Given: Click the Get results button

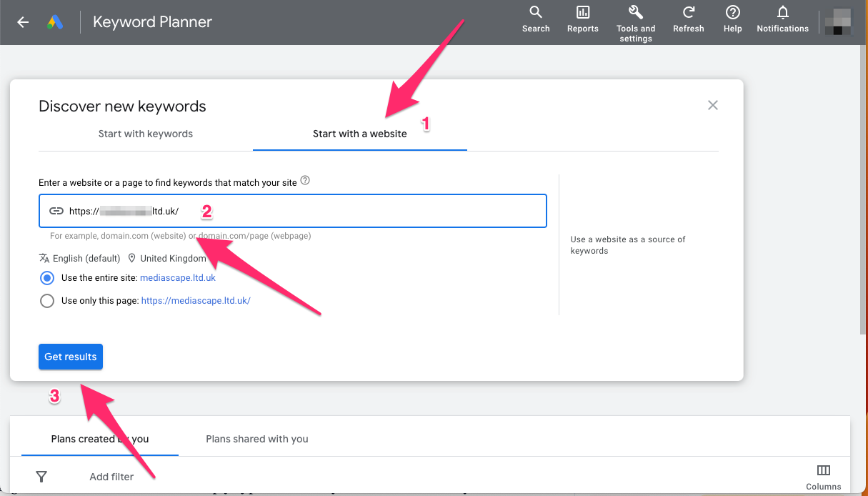Looking at the screenshot, I should pyautogui.click(x=71, y=357).
